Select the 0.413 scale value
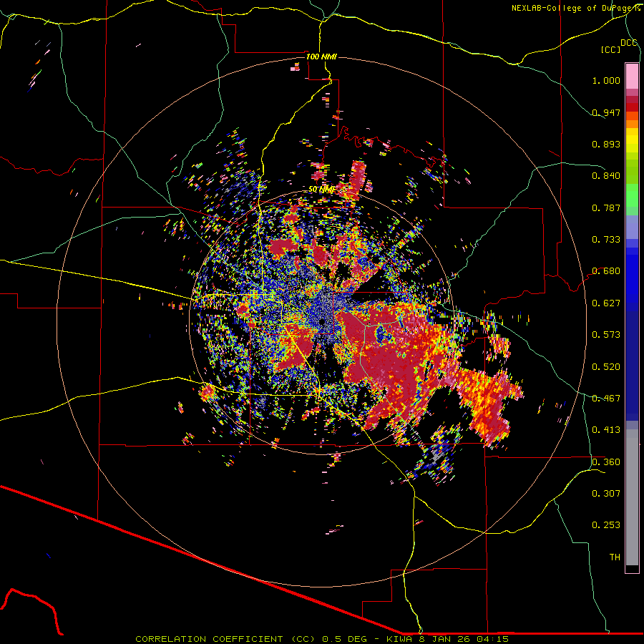644x644 pixels. click(606, 430)
